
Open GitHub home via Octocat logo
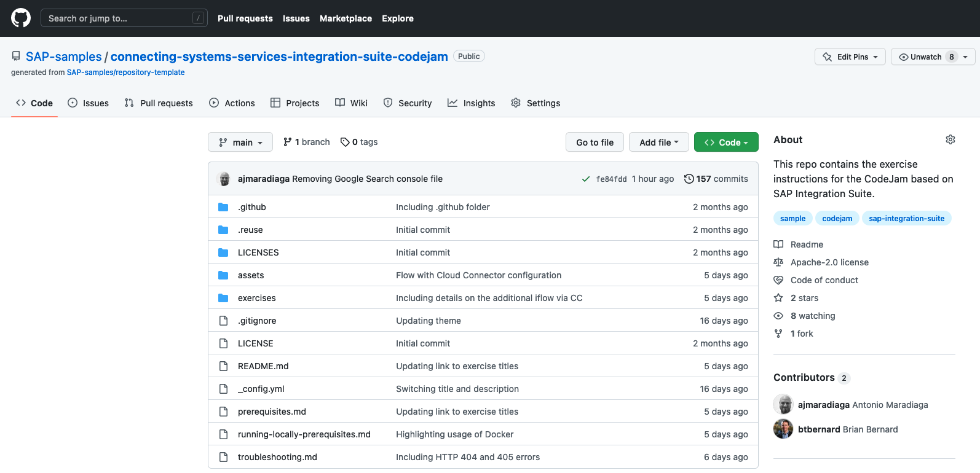[x=21, y=18]
